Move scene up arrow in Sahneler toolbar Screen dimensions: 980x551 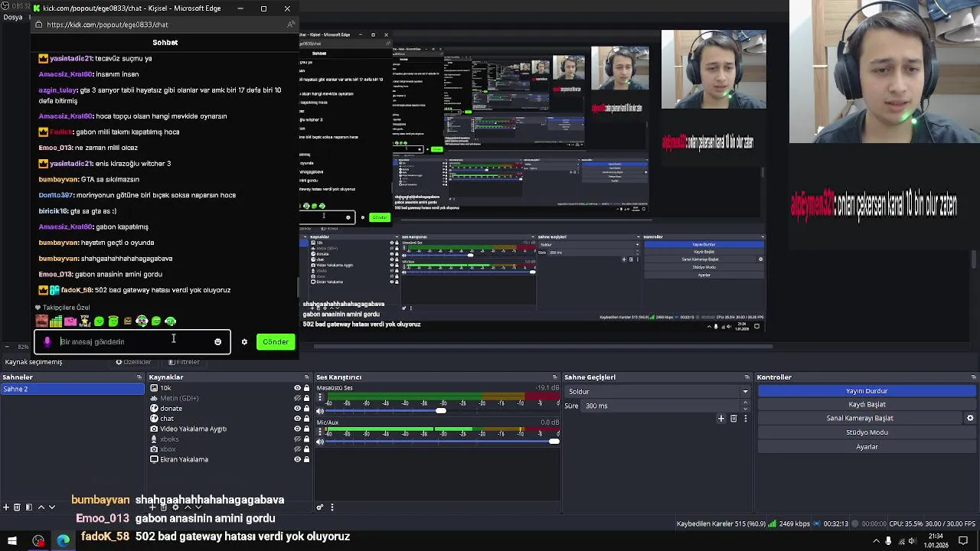[x=41, y=507]
